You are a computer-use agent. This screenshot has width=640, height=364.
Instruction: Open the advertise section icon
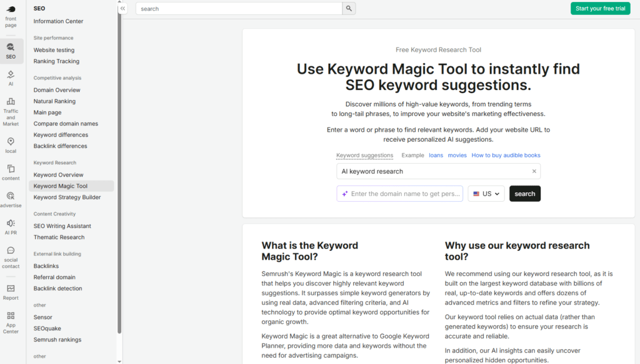[x=11, y=196]
